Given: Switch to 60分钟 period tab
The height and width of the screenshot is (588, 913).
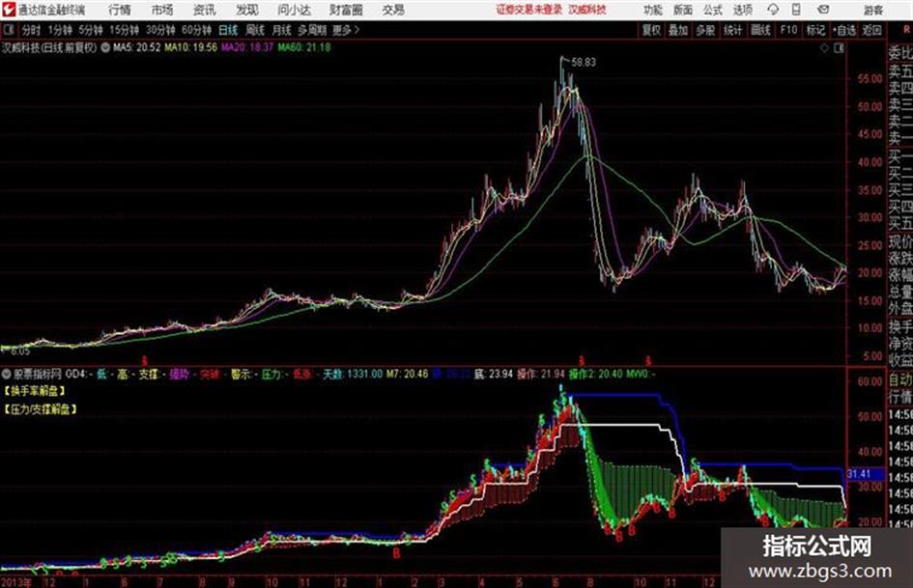Looking at the screenshot, I should (196, 30).
